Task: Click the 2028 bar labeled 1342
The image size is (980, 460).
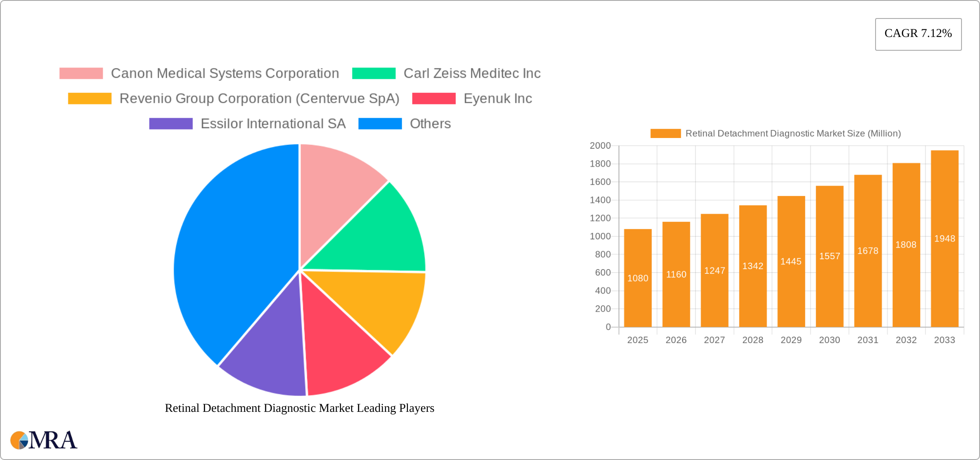Action: (x=753, y=266)
